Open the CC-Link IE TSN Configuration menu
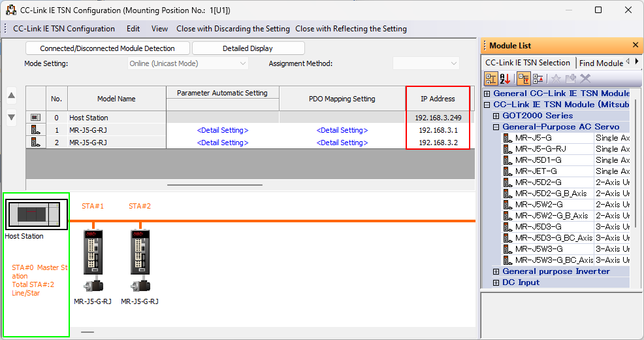This screenshot has width=644, height=340. tap(64, 29)
